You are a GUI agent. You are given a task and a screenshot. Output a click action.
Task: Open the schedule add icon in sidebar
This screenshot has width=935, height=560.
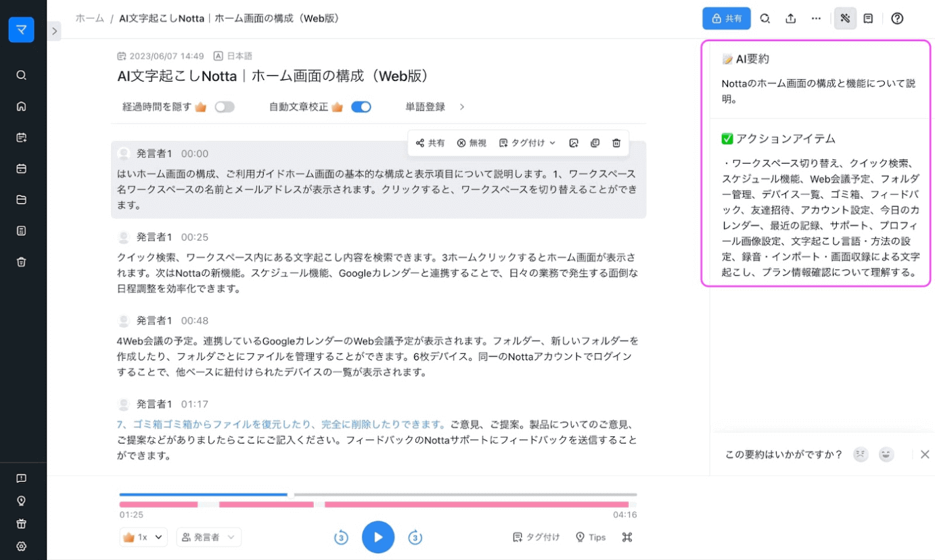tap(21, 137)
